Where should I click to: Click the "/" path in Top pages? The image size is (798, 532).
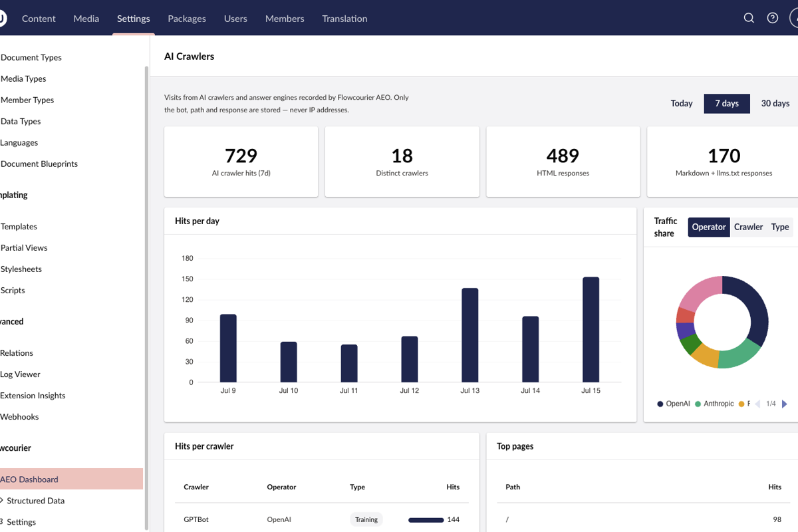(507, 519)
